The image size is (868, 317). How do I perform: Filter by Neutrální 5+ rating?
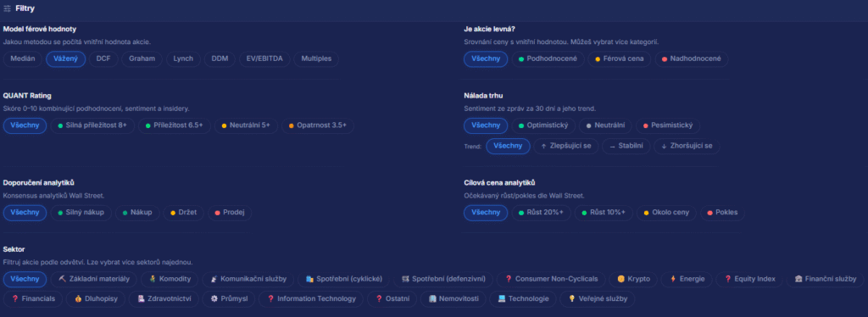click(246, 125)
